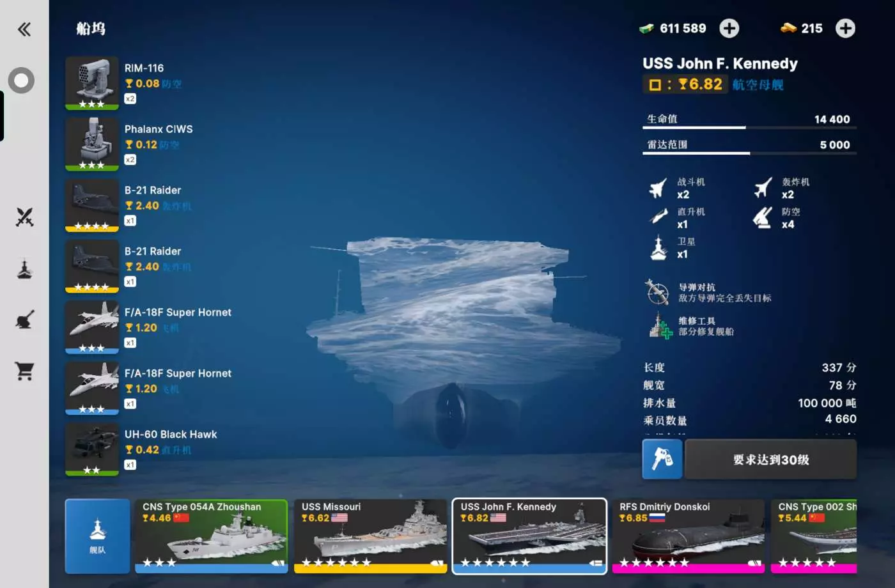Click the 611 589 cash balance

(683, 28)
